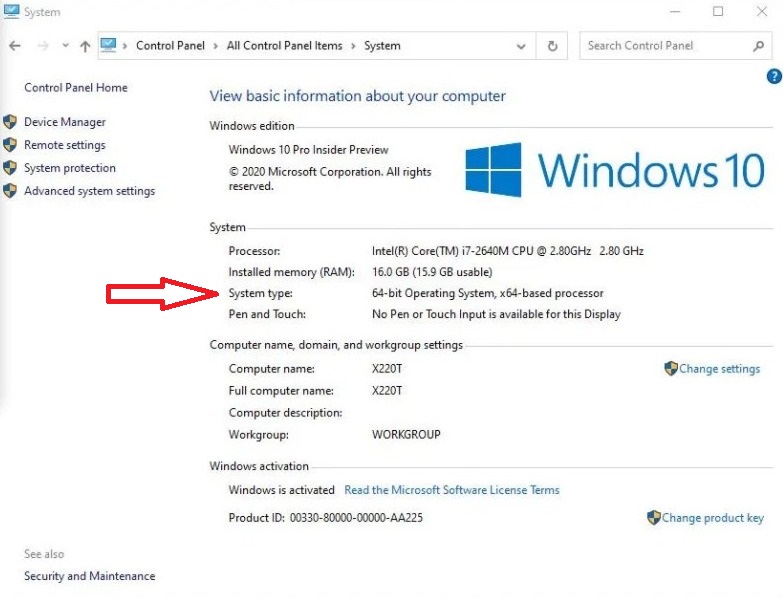Expand the chevron after Control Panel breadcrumb
The image size is (783, 598).
click(x=215, y=46)
